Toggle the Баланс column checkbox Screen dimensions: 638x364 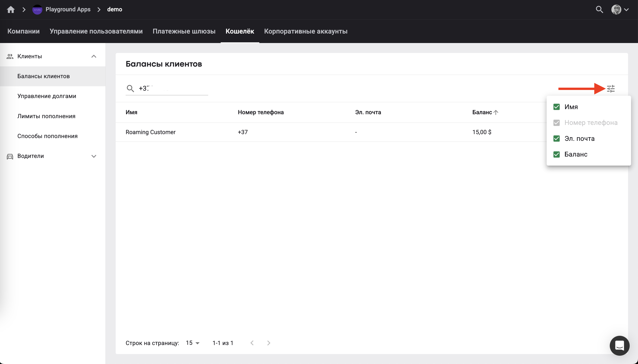point(557,154)
